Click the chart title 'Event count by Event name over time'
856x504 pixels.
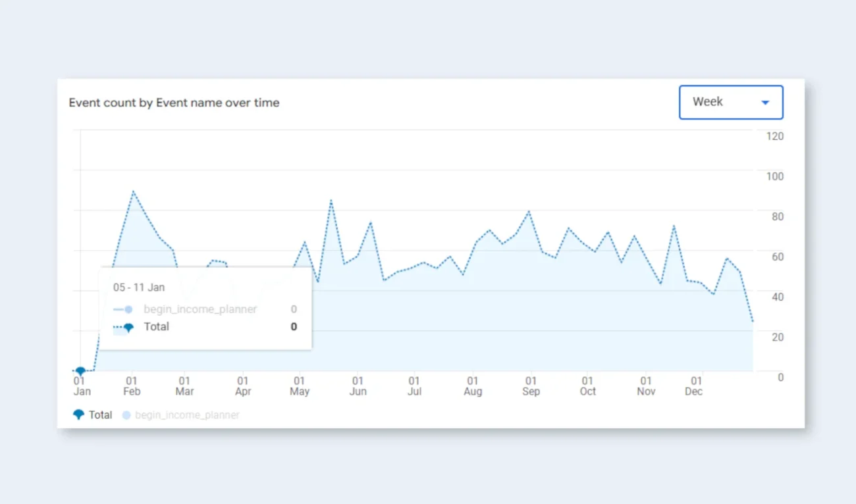[174, 103]
